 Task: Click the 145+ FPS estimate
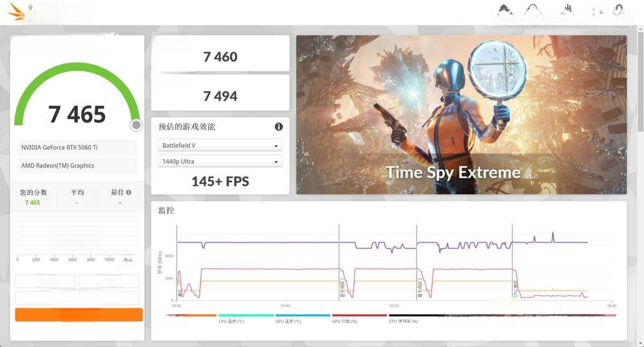pos(220,181)
